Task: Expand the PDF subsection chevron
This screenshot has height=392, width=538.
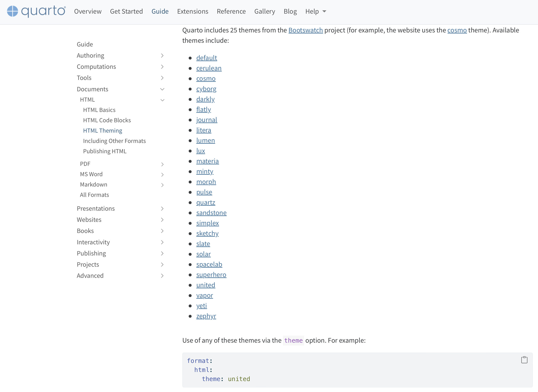Action: pyautogui.click(x=162, y=164)
